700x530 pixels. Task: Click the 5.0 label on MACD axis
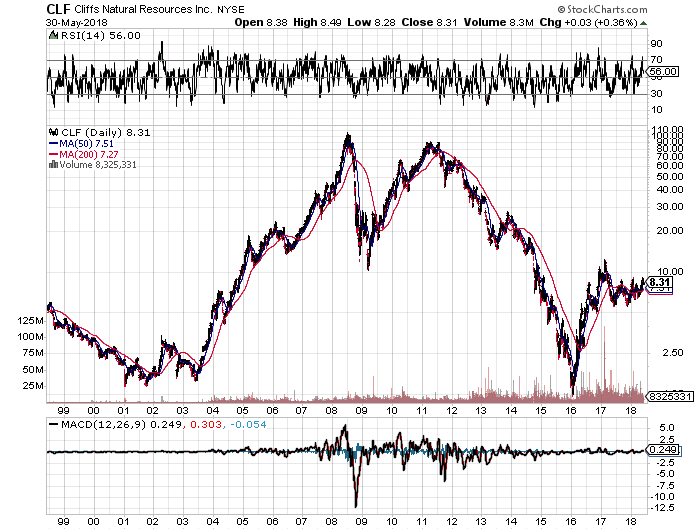coord(667,428)
